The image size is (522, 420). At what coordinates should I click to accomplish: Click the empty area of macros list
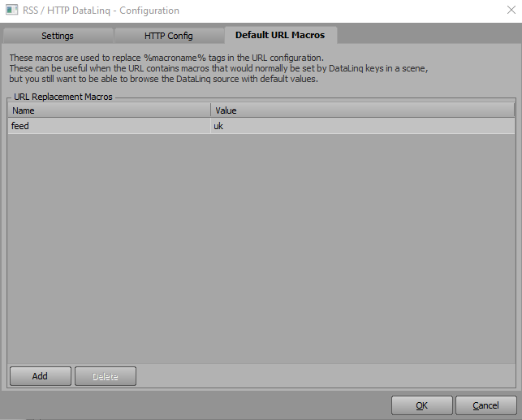(261, 248)
